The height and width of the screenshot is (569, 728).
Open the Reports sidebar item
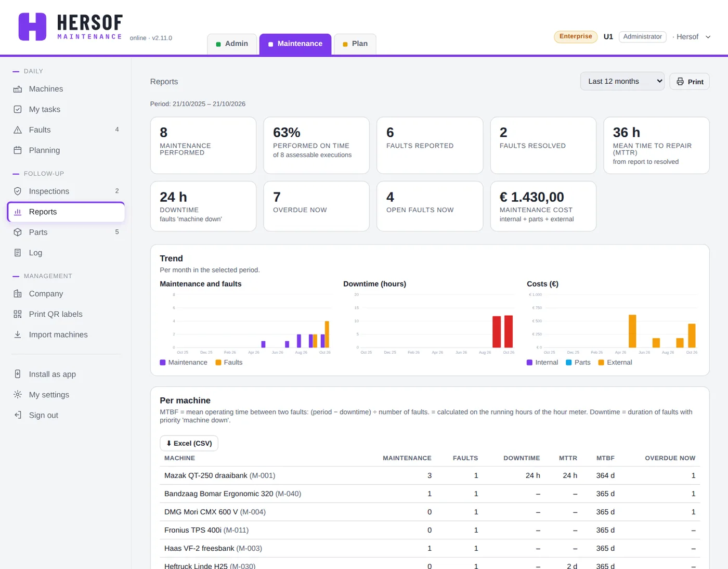tap(66, 212)
